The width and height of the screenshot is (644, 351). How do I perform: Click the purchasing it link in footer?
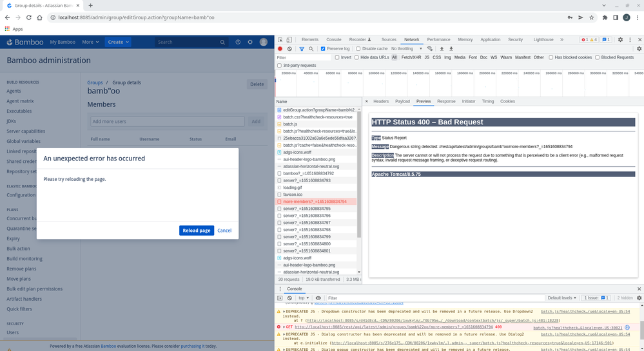193,346
